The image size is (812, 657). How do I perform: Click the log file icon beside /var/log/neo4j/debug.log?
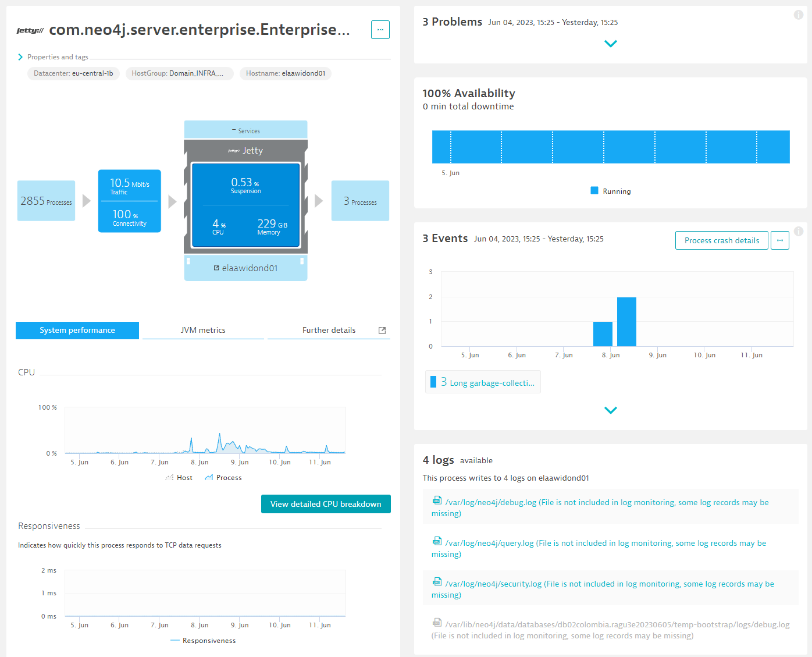[437, 500]
